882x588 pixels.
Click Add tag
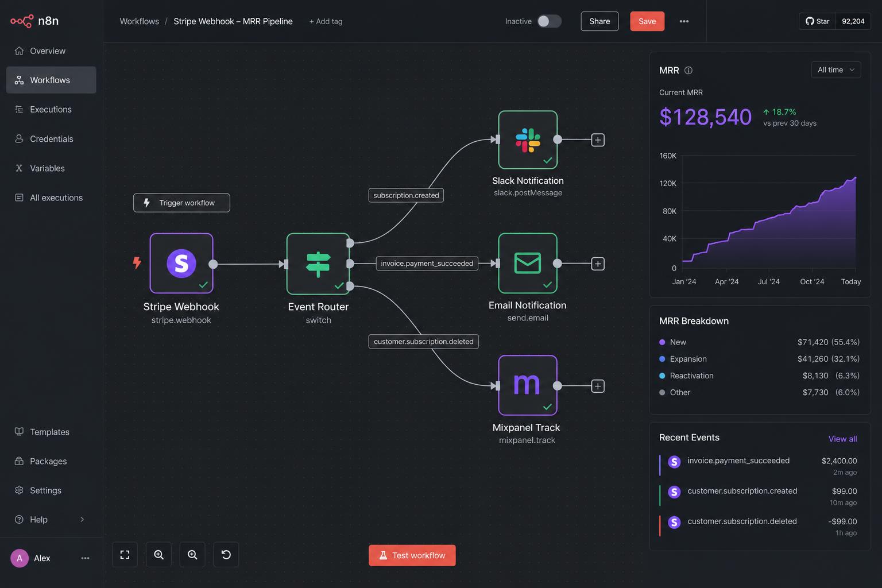tap(326, 21)
